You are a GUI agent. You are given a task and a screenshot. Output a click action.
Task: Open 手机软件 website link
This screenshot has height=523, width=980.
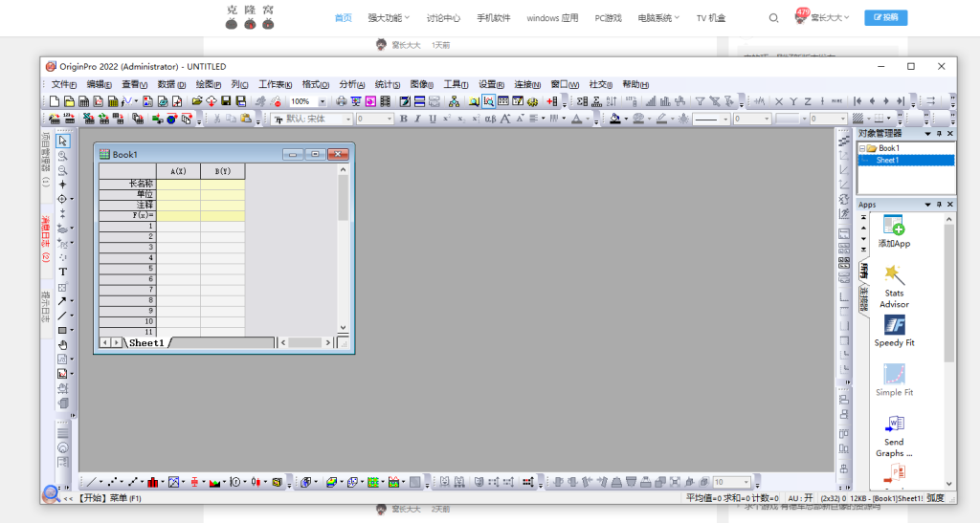(494, 18)
